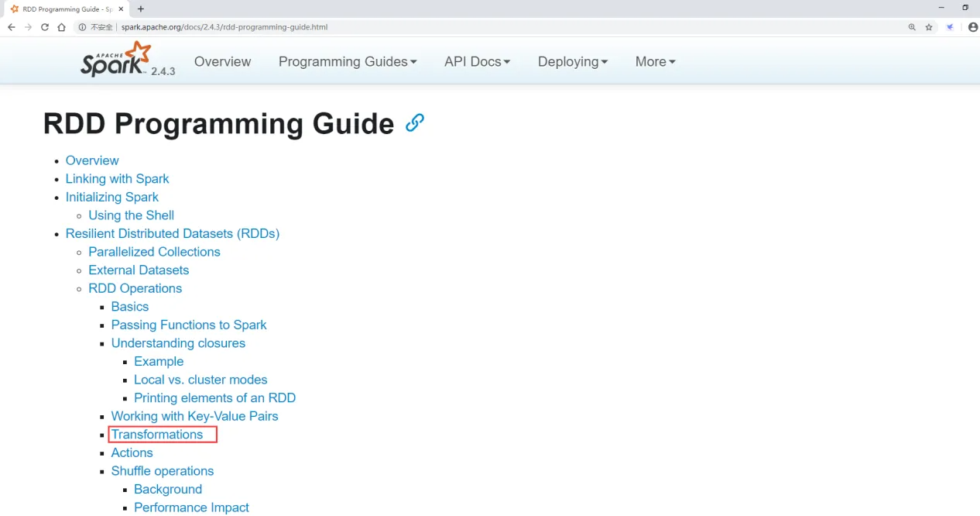The height and width of the screenshot is (516, 980).
Task: Go to Resilient Distributed Datasets (RDDs)
Action: [x=173, y=234]
